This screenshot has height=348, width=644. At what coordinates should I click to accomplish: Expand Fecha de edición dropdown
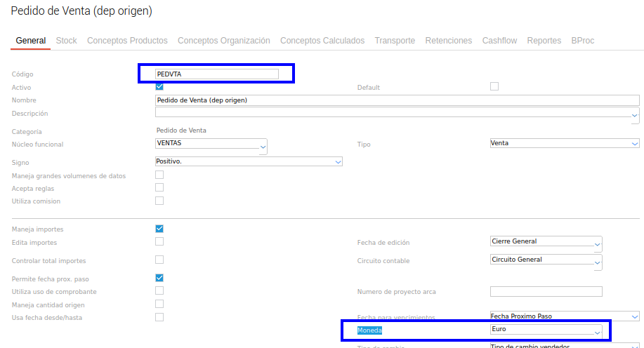[546, 243]
